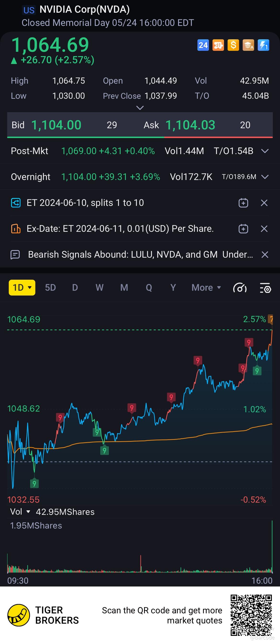Tap the splits 1 to 10 notice text
Image resolution: width=280 pixels, height=644 pixels.
85,203
